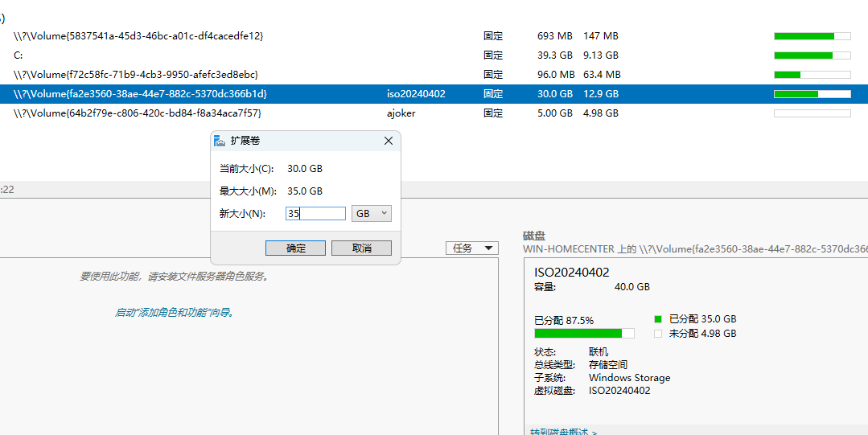Click the 63.4 MB free space value
The width and height of the screenshot is (868, 435).
[x=602, y=74]
